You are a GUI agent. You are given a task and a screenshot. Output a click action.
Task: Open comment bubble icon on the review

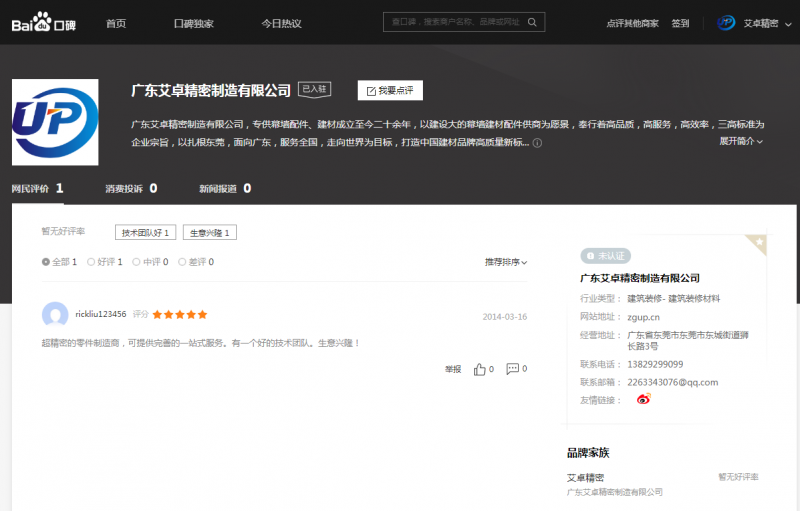coord(512,369)
